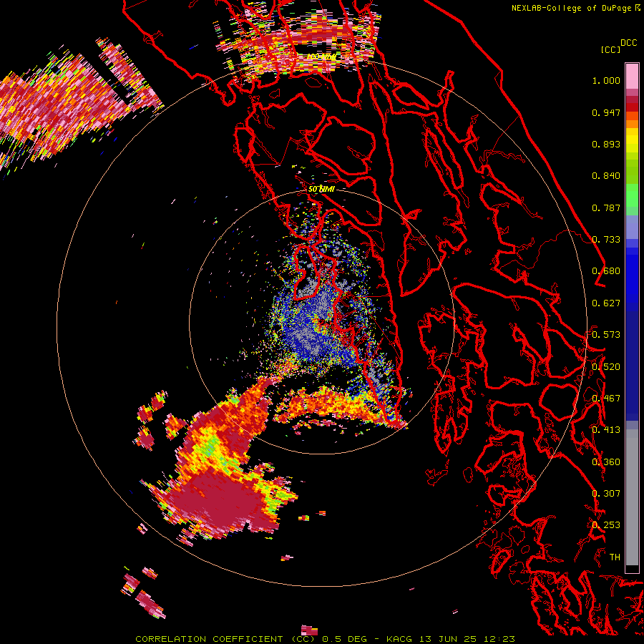Click the CORRELATION COEFFICIENT (CC) caption text
Viewport: 644px width, 644px height.
tap(225, 639)
